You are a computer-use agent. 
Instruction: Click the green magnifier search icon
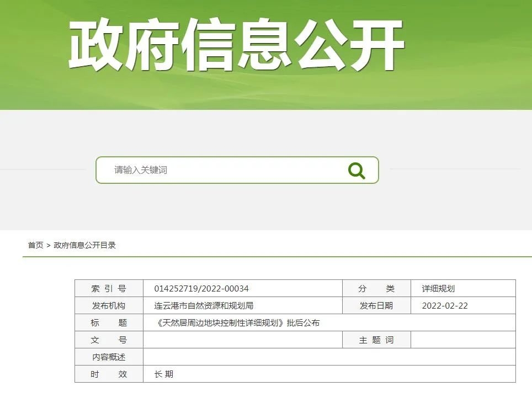pyautogui.click(x=357, y=170)
